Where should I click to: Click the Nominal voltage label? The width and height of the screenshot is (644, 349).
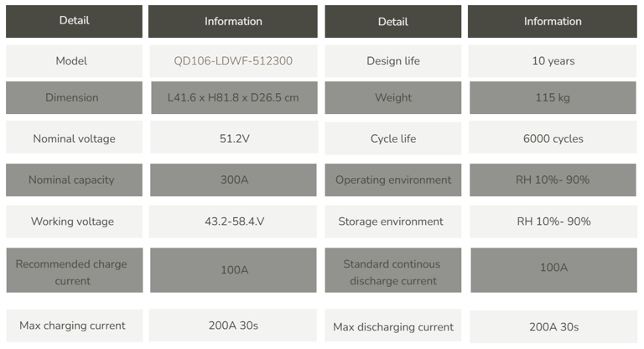(74, 138)
